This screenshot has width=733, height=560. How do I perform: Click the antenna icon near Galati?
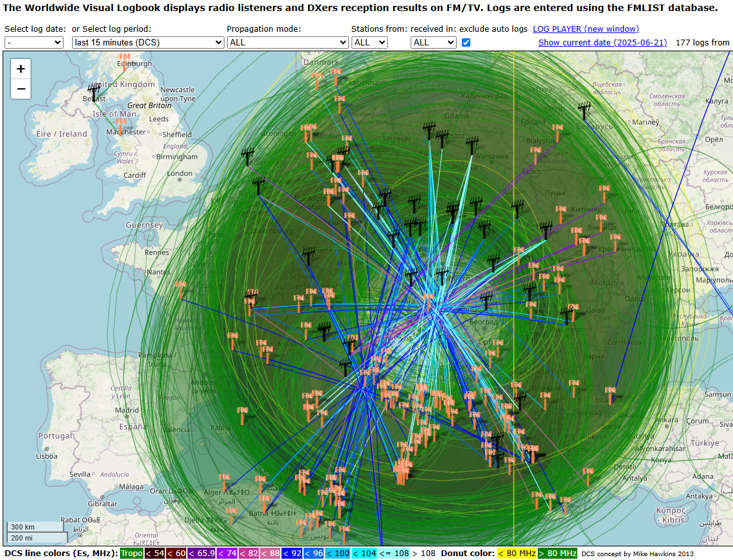pos(567,315)
